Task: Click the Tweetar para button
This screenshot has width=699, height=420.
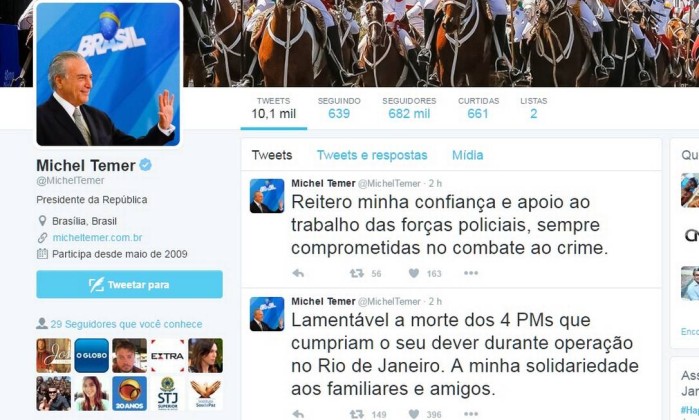Action: tap(129, 284)
